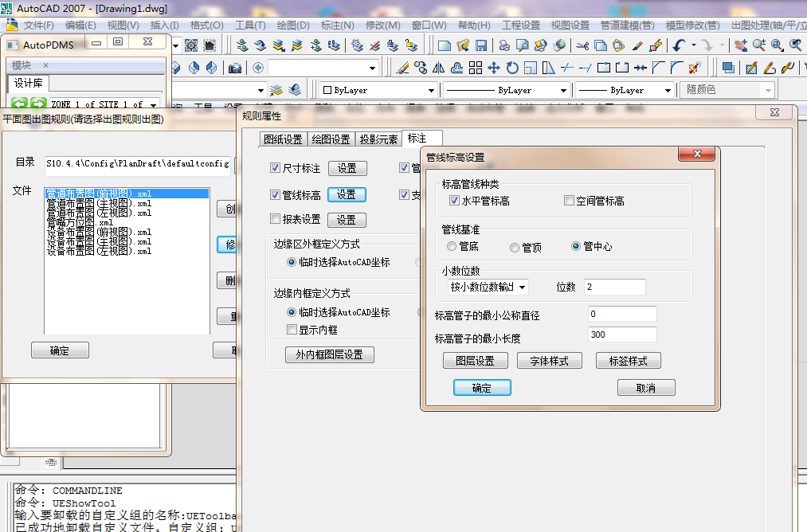Click the Undo arrow icon
The image size is (807, 532).
[679, 45]
